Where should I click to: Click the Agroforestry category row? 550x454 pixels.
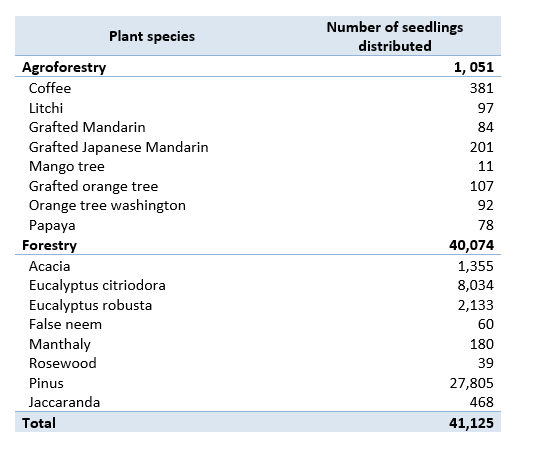point(258,67)
